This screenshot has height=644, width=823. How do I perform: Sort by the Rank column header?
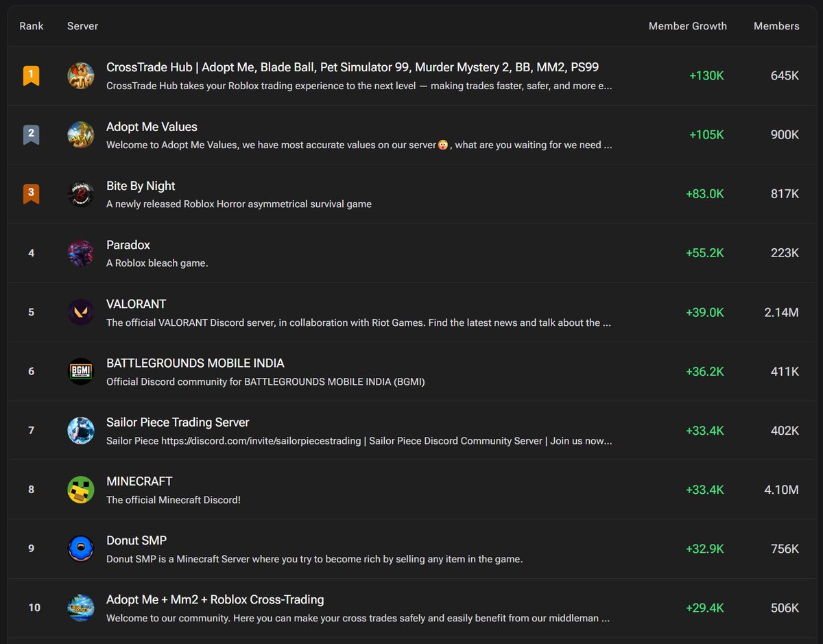(x=32, y=26)
